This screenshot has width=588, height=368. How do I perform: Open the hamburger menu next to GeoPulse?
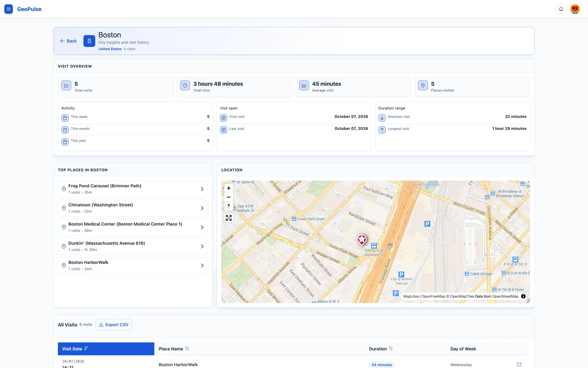pos(8,9)
